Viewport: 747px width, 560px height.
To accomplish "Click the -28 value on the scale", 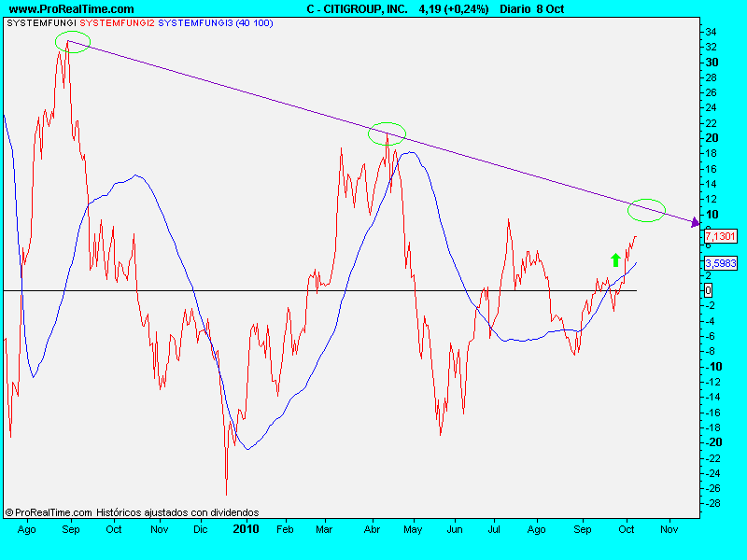I will point(712,503).
